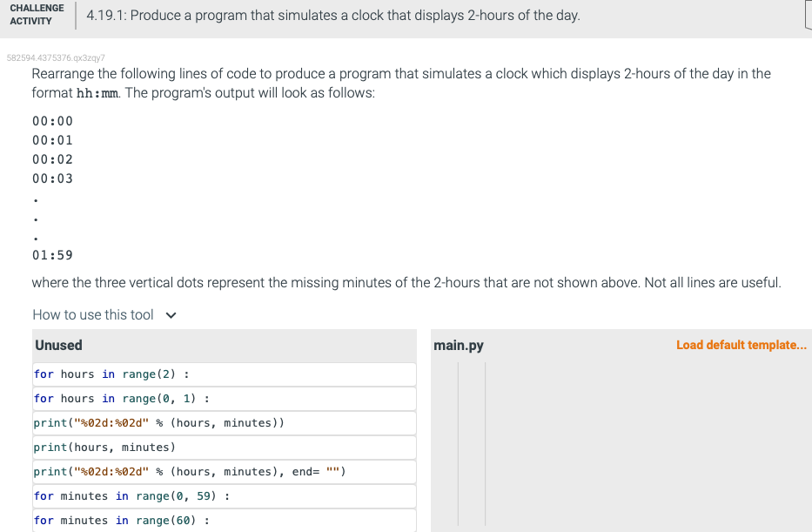Click the "Load default template..." link

tap(741, 345)
